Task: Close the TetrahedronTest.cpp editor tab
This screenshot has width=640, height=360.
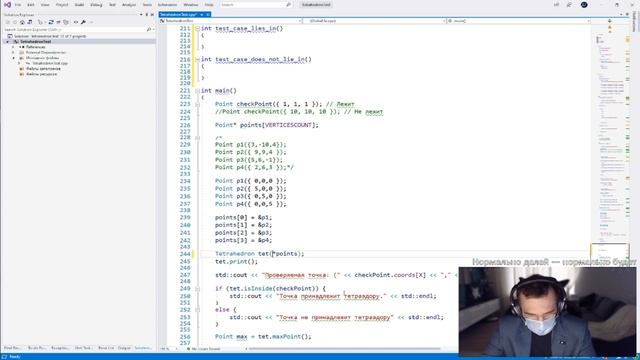Action: [x=208, y=14]
